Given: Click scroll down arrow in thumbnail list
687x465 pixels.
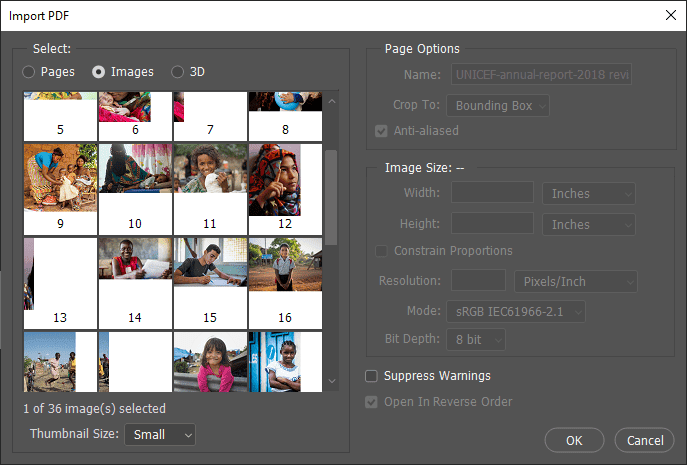Looking at the screenshot, I should (332, 381).
